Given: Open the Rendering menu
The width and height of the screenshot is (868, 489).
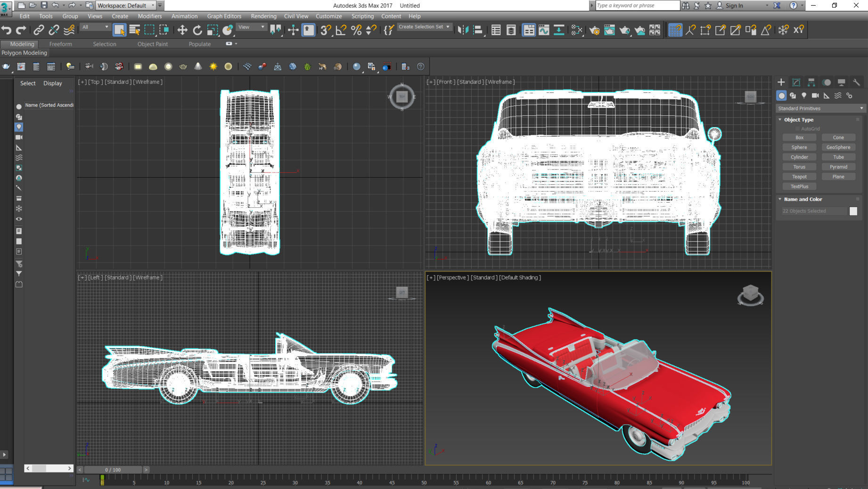Looking at the screenshot, I should coord(263,16).
